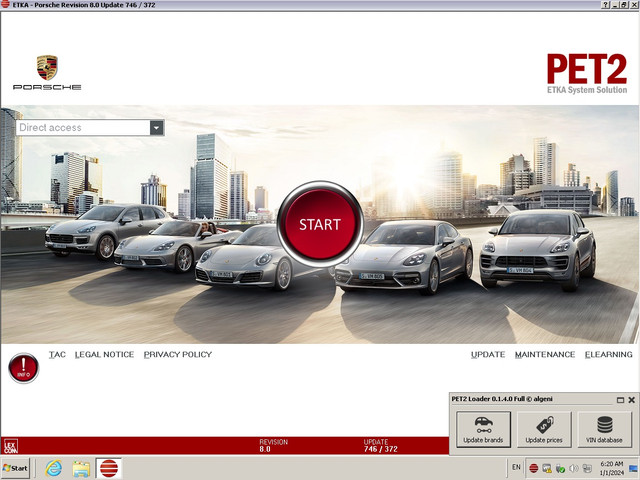This screenshot has width=640, height=480.
Task: Click the ETKA title bar app icon
Action: [x=5, y=4]
